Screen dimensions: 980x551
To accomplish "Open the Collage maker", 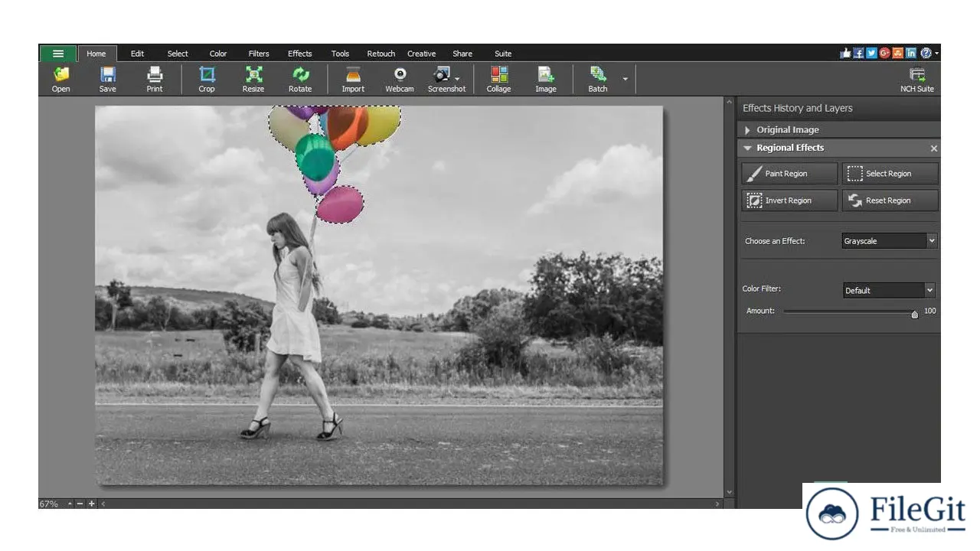I will pyautogui.click(x=499, y=79).
